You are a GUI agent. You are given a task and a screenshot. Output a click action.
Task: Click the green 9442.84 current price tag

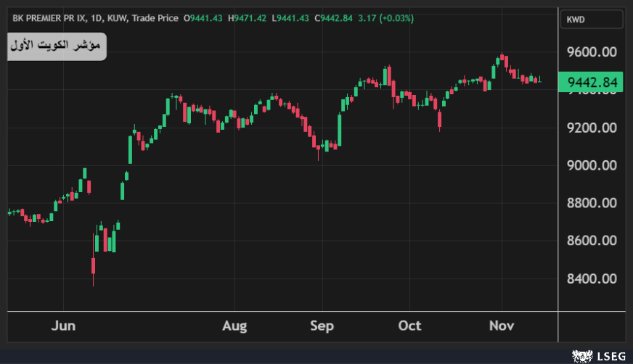click(594, 83)
